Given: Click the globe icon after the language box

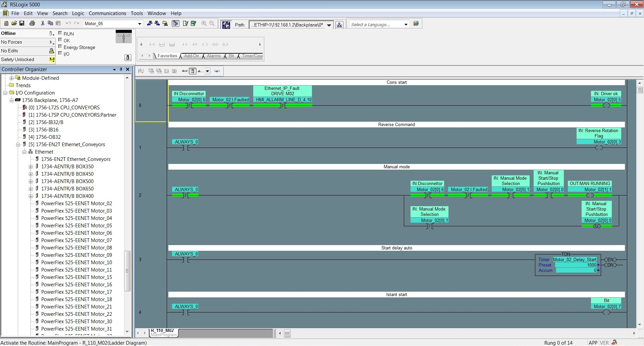Looking at the screenshot, I should (416, 23).
